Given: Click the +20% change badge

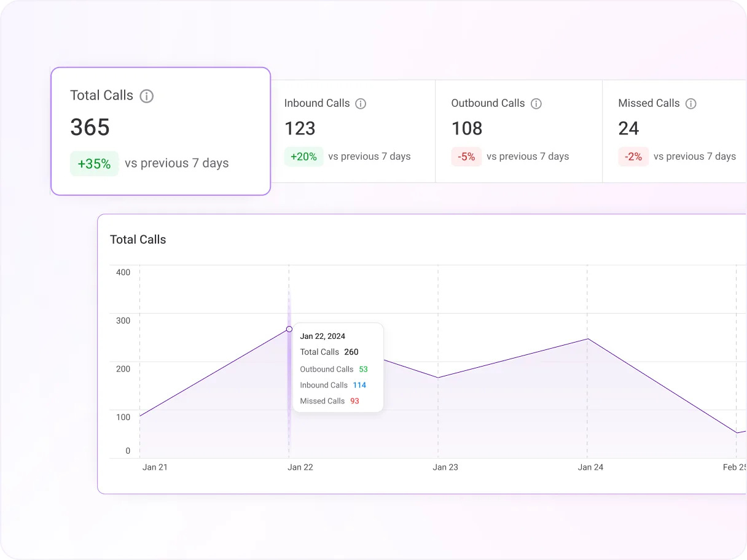Looking at the screenshot, I should pyautogui.click(x=303, y=157).
